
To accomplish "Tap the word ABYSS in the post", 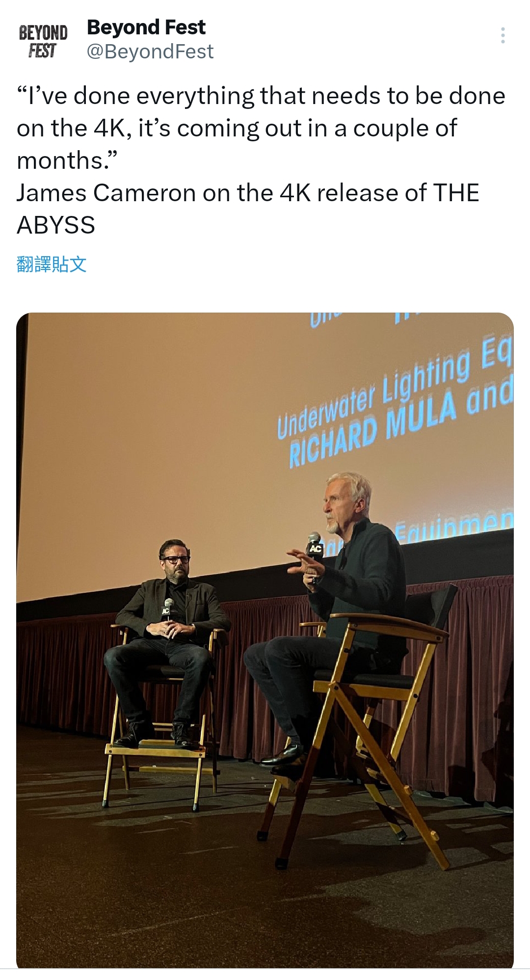I will (56, 225).
